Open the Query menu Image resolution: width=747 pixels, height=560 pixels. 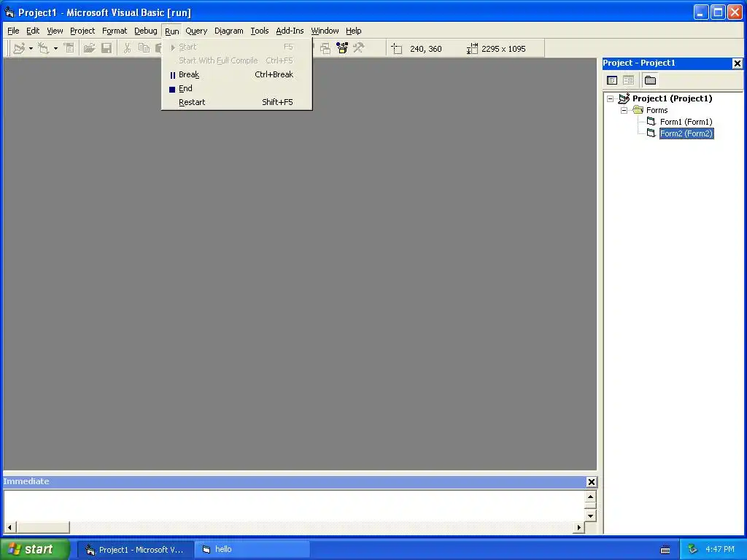196,31
